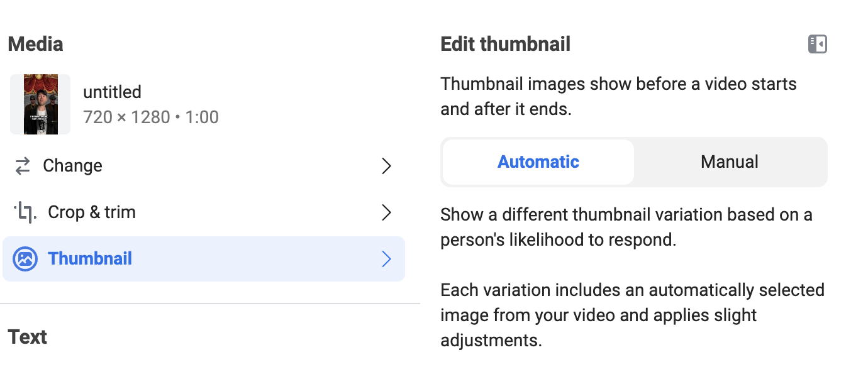Screen dimensions: 868x367
Task: Toggle thumbnail selection mode to Manual
Action: [x=729, y=162]
